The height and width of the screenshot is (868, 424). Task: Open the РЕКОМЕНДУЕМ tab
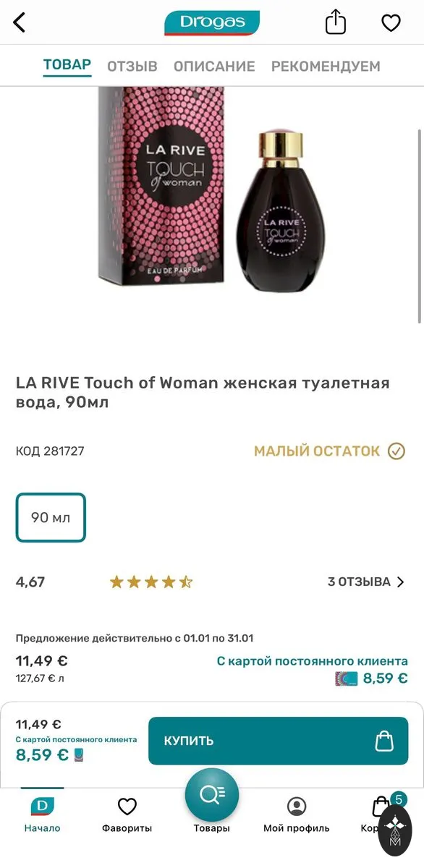(x=326, y=67)
